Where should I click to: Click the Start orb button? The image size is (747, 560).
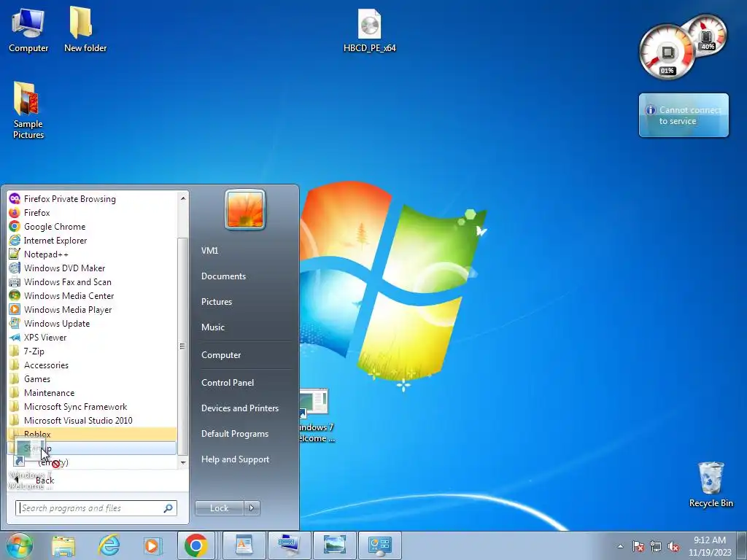(x=20, y=545)
